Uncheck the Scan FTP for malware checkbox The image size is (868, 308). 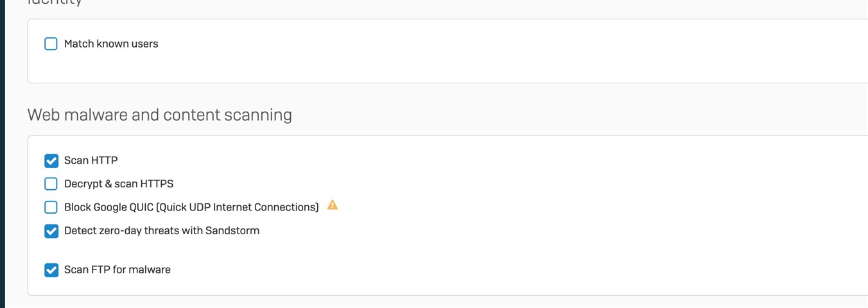pos(51,270)
